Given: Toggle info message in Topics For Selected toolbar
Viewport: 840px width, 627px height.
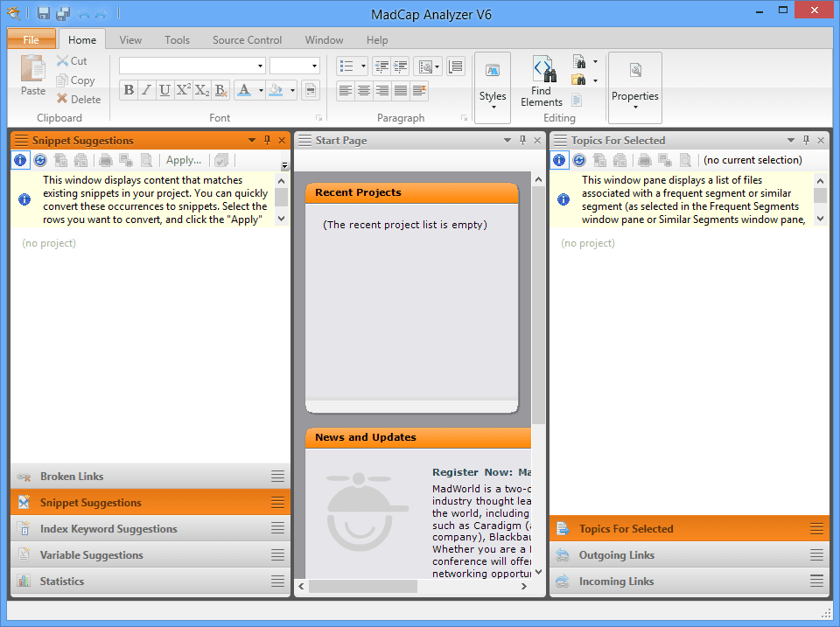Looking at the screenshot, I should point(559,160).
